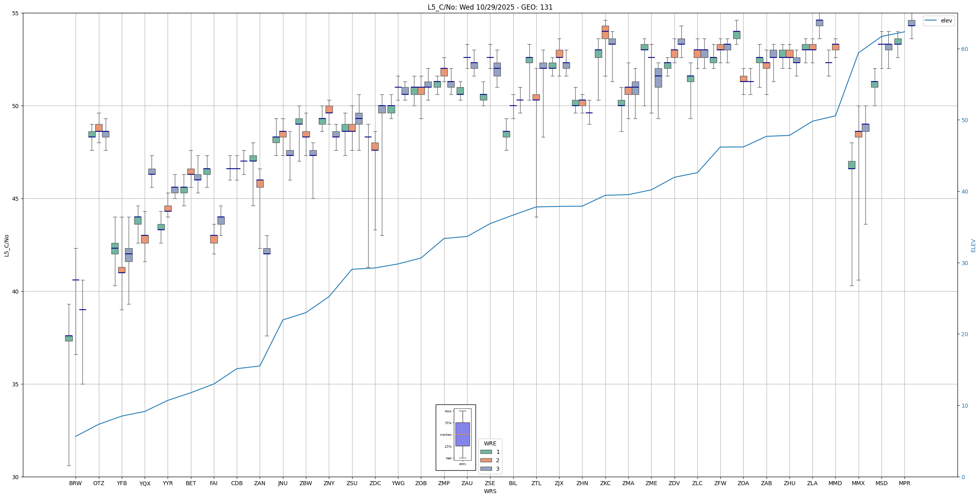The image size is (980, 498).
Task: Click the L5_C/No y-axis title
Action: pyautogui.click(x=6, y=245)
